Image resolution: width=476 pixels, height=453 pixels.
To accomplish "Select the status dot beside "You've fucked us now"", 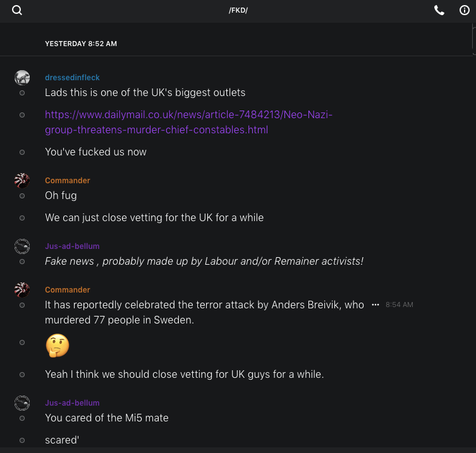I will 22,152.
